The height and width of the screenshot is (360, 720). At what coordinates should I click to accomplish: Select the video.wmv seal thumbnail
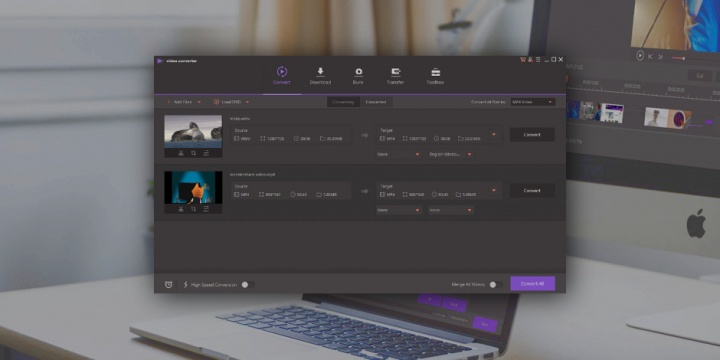pos(193,131)
